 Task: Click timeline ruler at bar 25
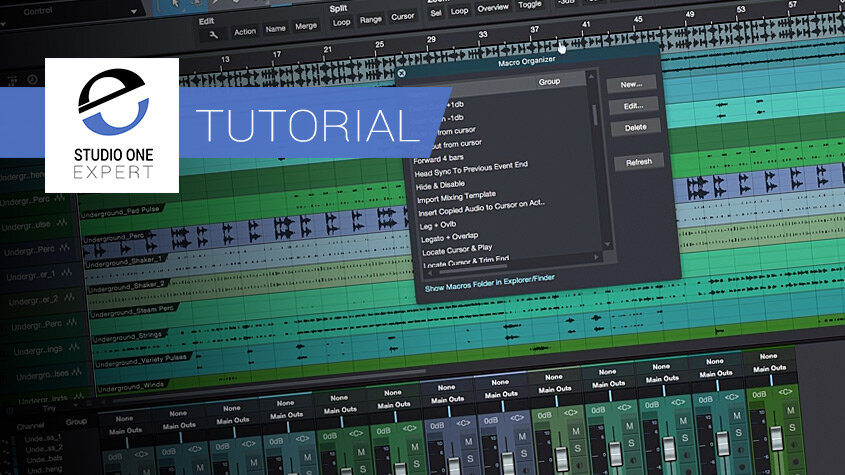pyautogui.click(x=379, y=45)
